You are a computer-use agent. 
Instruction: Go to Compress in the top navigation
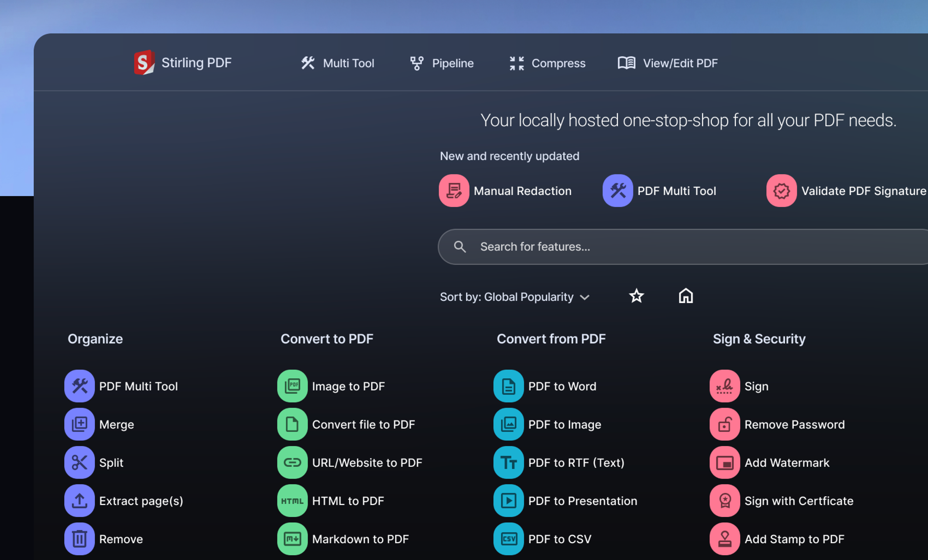pyautogui.click(x=547, y=63)
